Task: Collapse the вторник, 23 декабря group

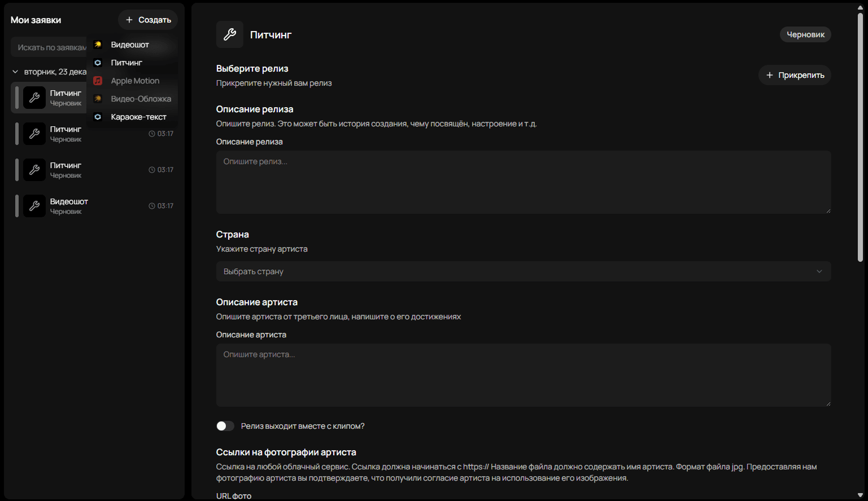Action: (14, 72)
